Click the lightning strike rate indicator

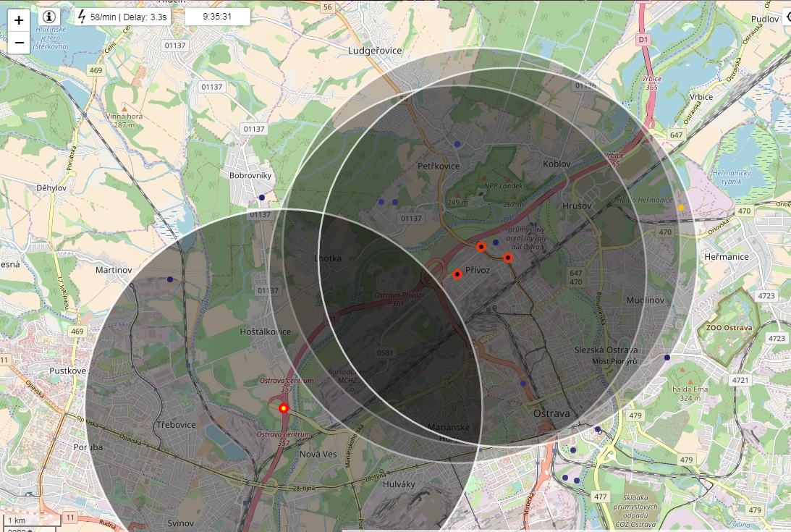tap(122, 17)
